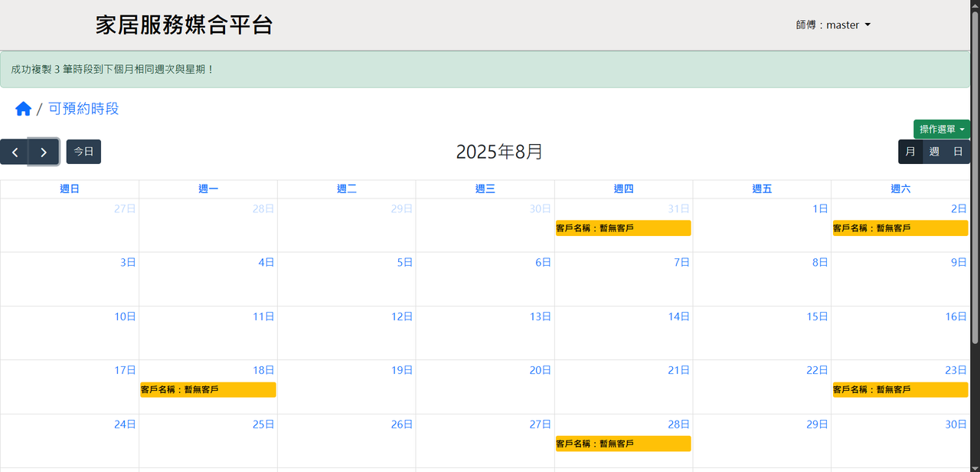Select the greyed 30日 July date

point(541,208)
